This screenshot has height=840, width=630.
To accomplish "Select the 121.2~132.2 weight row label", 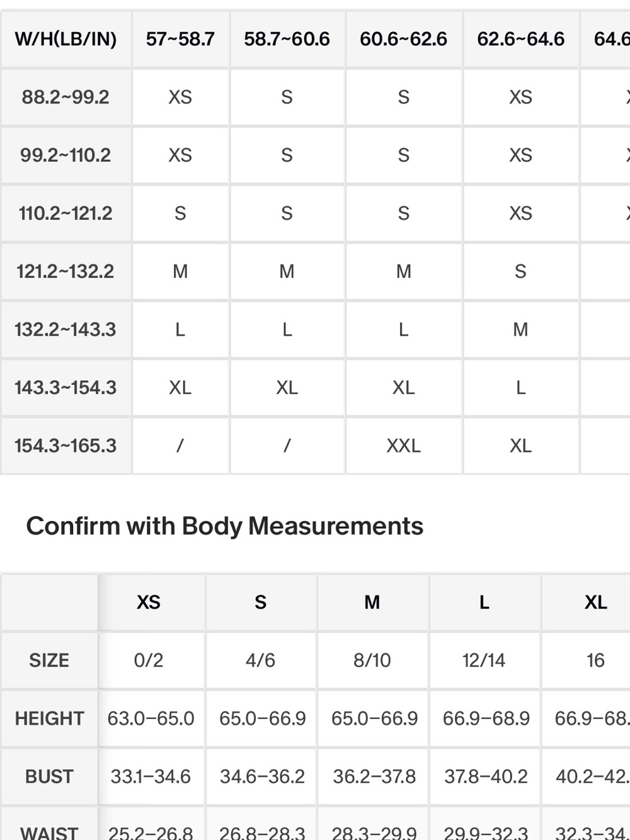I will (x=66, y=272).
